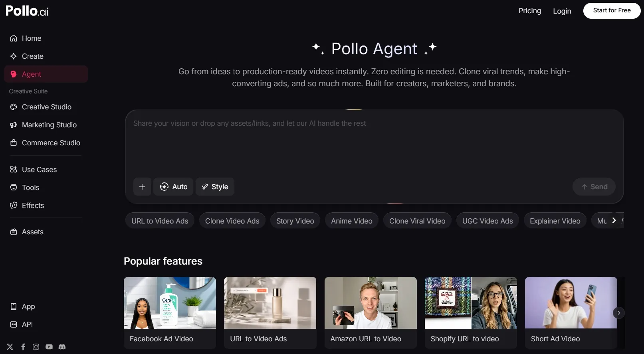Select the URL to Video Ads chip
Screen dimensions: 644x354
(160, 221)
